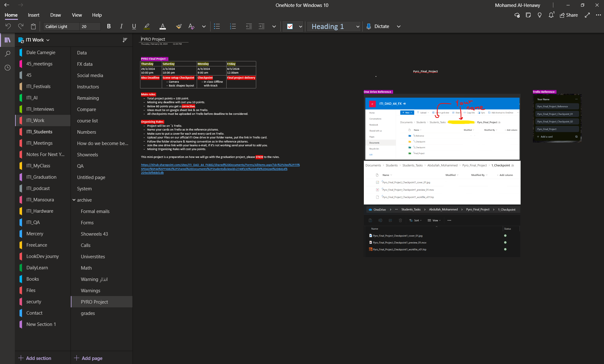Open the Insert ribbon tab
604x364 pixels.
(33, 15)
